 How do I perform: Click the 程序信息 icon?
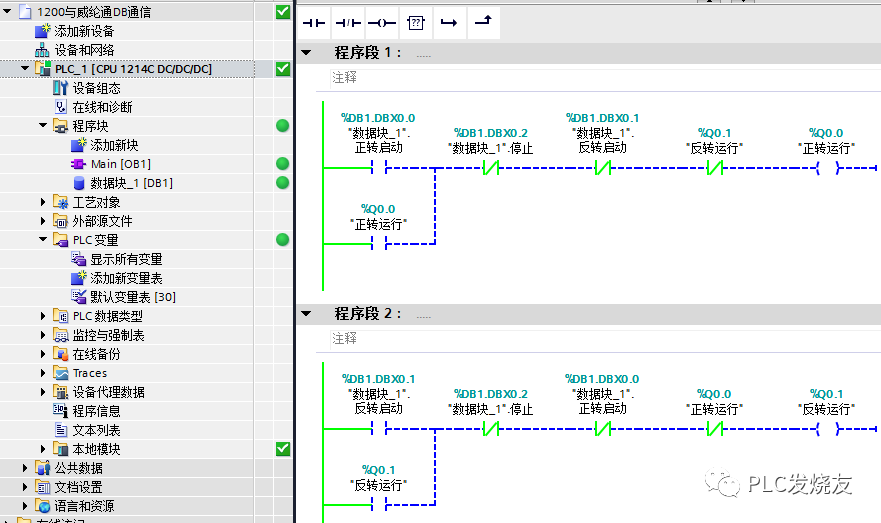coord(60,411)
